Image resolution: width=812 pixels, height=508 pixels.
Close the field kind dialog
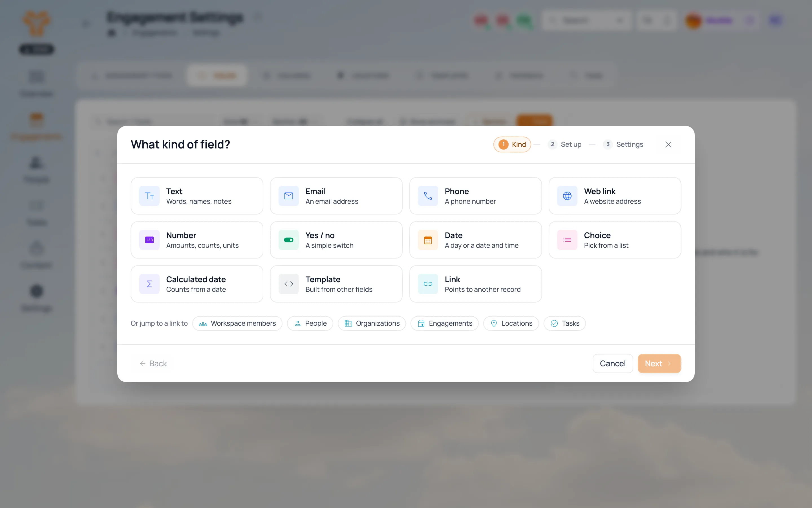[668, 144]
